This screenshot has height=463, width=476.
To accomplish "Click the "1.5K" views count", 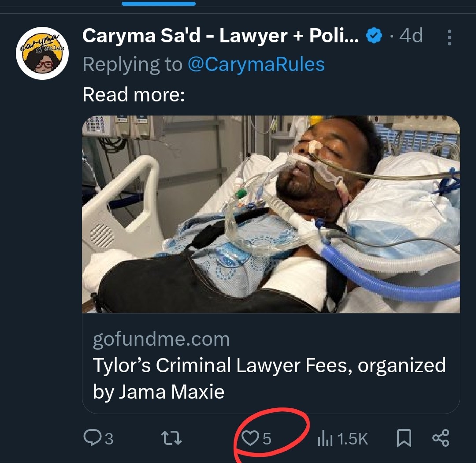I will pos(353,439).
